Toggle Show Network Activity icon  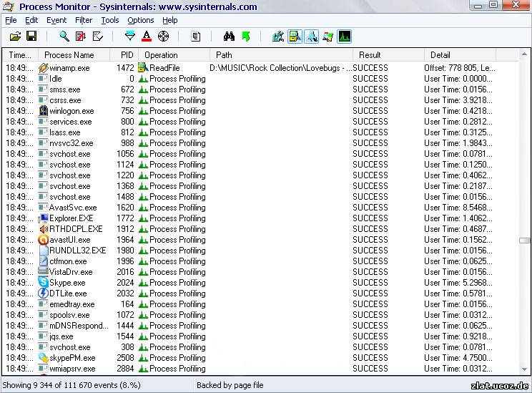(311, 37)
